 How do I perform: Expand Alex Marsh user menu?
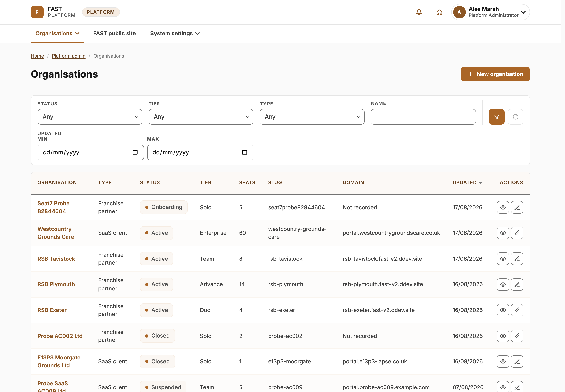(490, 12)
